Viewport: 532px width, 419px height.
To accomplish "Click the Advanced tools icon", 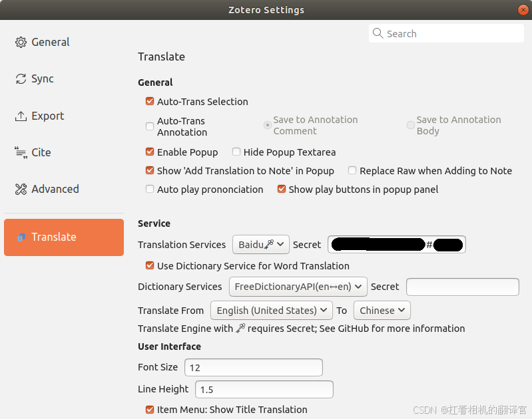I will point(21,189).
